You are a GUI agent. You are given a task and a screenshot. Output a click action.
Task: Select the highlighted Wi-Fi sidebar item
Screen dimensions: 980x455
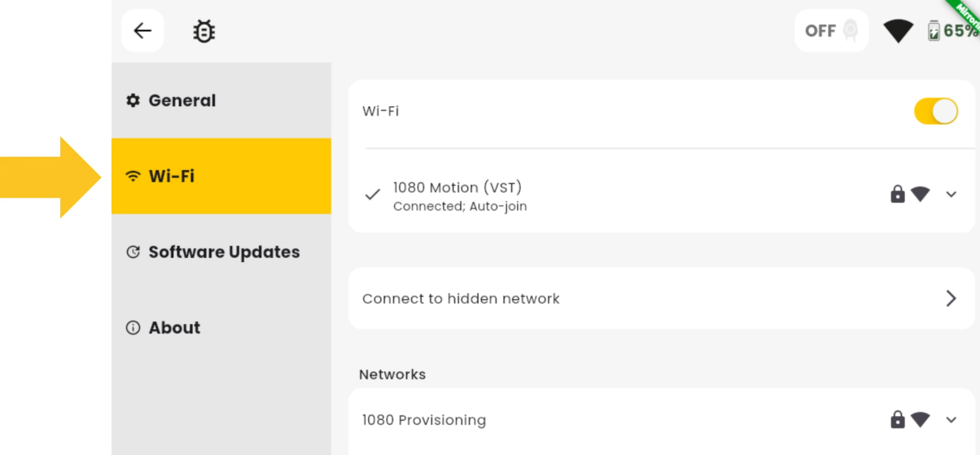point(221,176)
